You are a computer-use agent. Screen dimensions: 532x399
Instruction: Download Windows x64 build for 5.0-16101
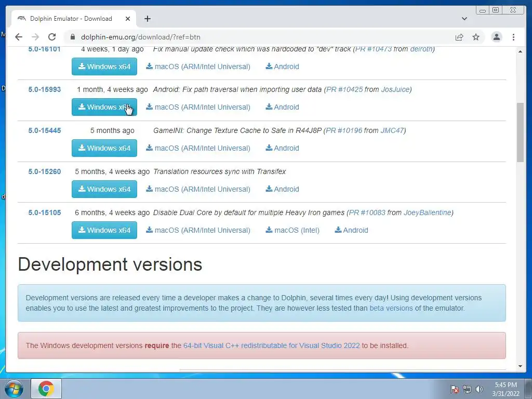[x=104, y=66]
